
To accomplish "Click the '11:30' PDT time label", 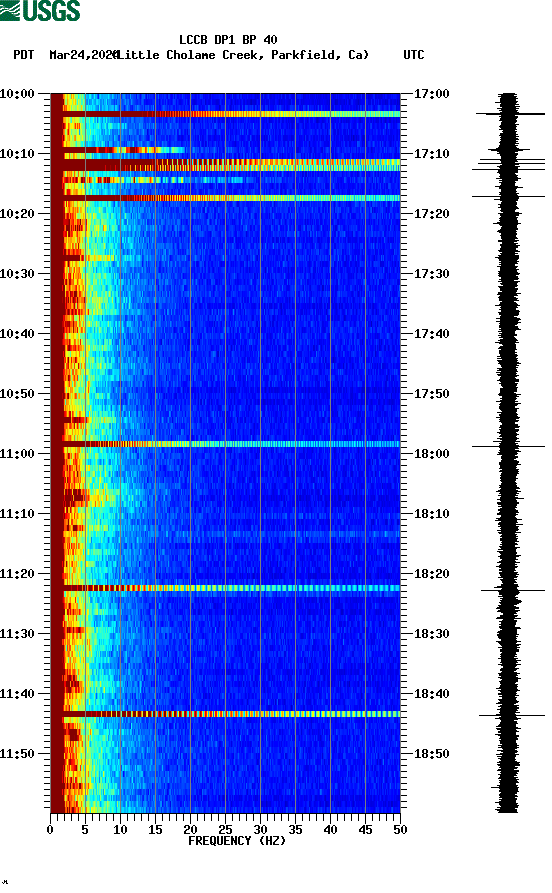I will [x=17, y=634].
